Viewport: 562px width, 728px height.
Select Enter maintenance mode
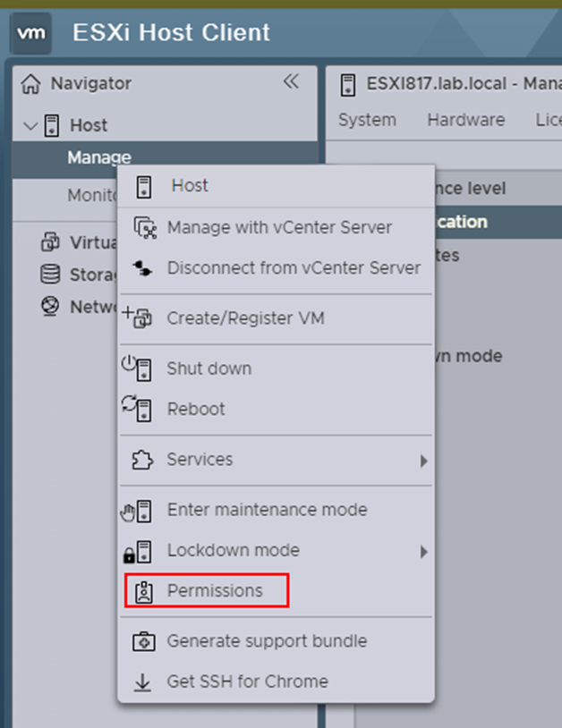267,510
